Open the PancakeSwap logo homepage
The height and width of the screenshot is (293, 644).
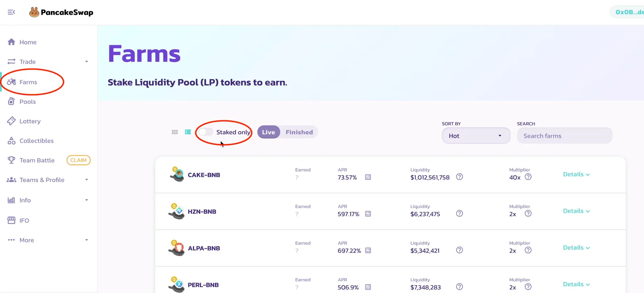point(61,12)
